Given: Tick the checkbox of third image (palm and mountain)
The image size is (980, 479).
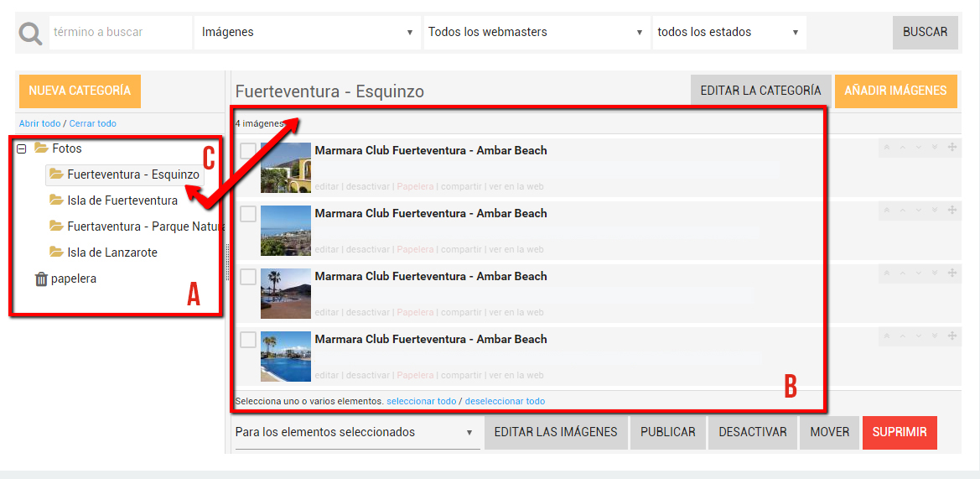Looking at the screenshot, I should point(248,276).
